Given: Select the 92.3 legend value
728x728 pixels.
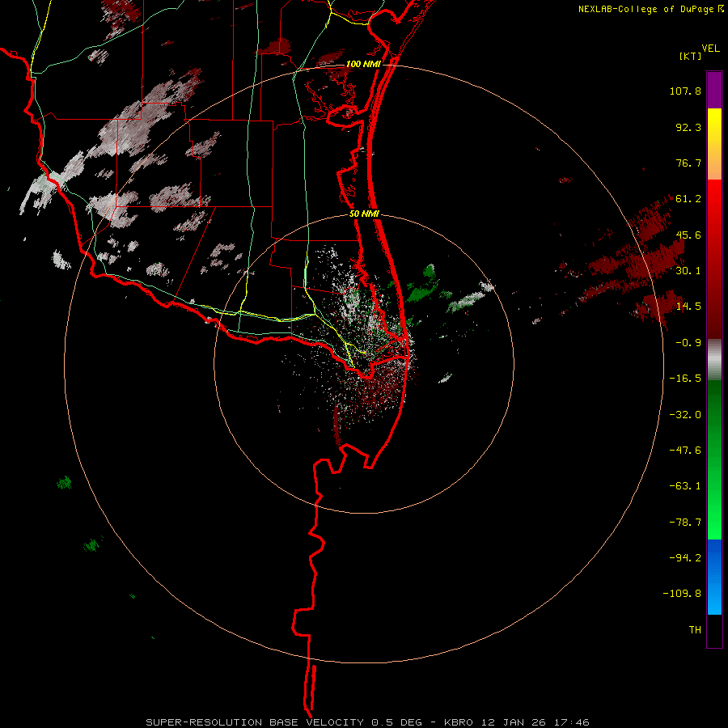Looking at the screenshot, I should click(688, 127).
